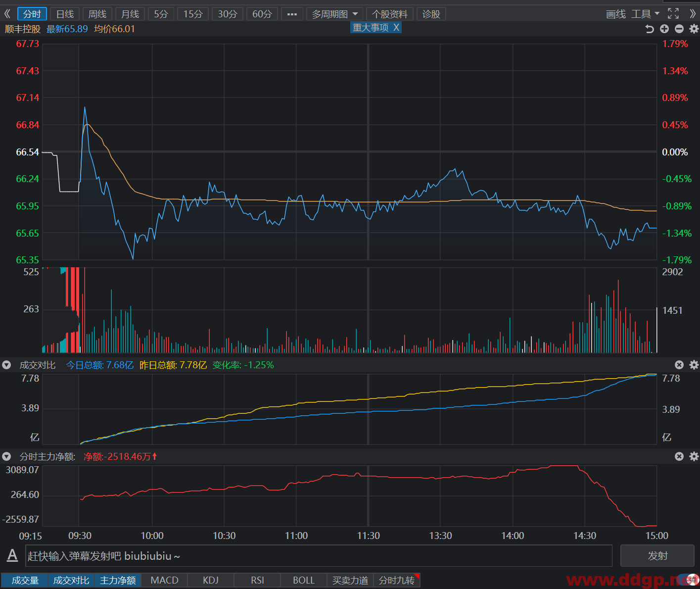Switch to 日线 chart
The image size is (700, 589).
click(x=65, y=14)
